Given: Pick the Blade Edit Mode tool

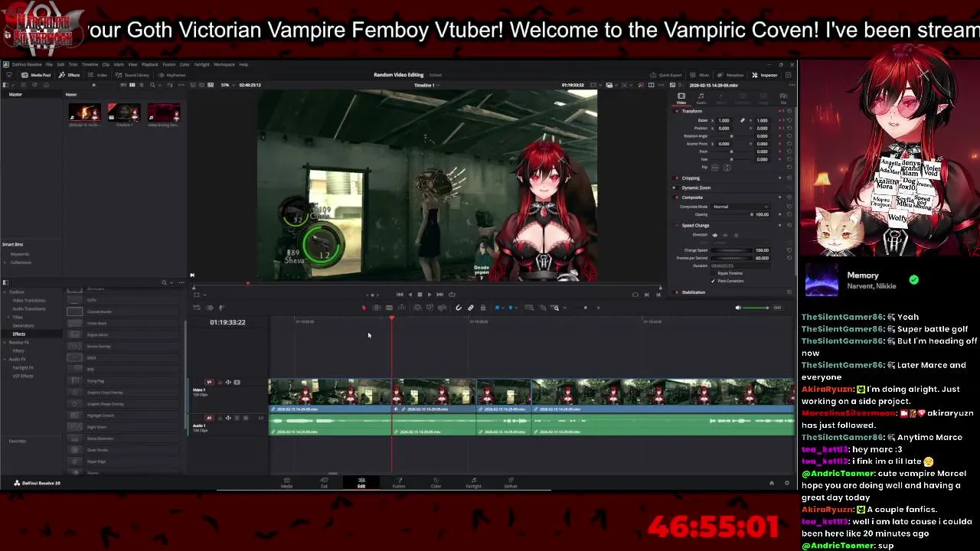Looking at the screenshot, I should [402, 308].
